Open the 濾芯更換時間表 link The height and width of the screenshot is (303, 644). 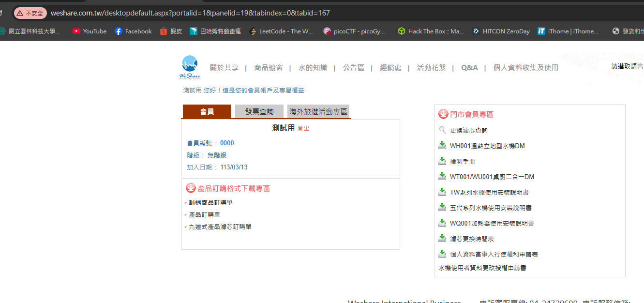click(x=472, y=239)
